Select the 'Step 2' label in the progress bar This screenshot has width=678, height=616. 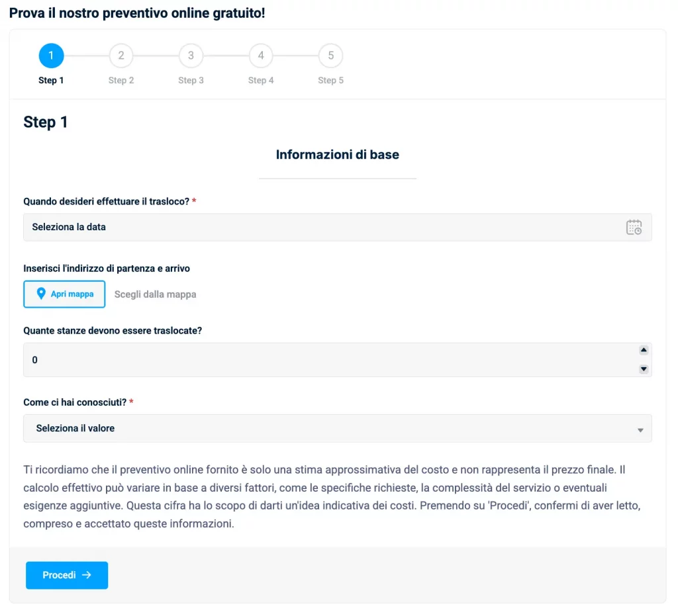[x=121, y=80]
